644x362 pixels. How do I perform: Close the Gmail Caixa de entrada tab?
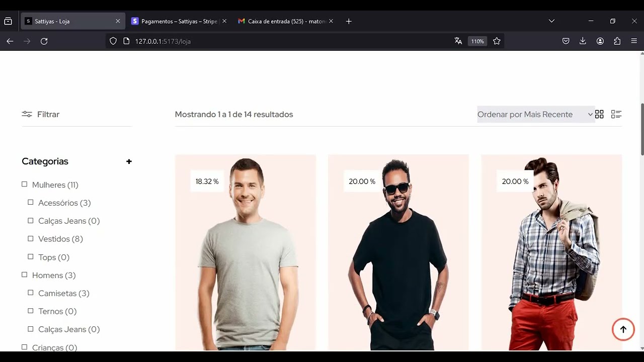[x=331, y=21]
